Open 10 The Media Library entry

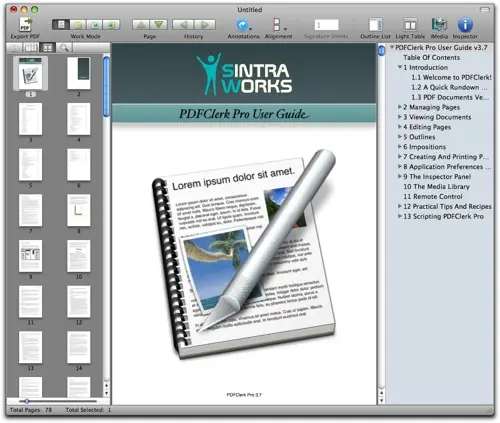point(436,186)
